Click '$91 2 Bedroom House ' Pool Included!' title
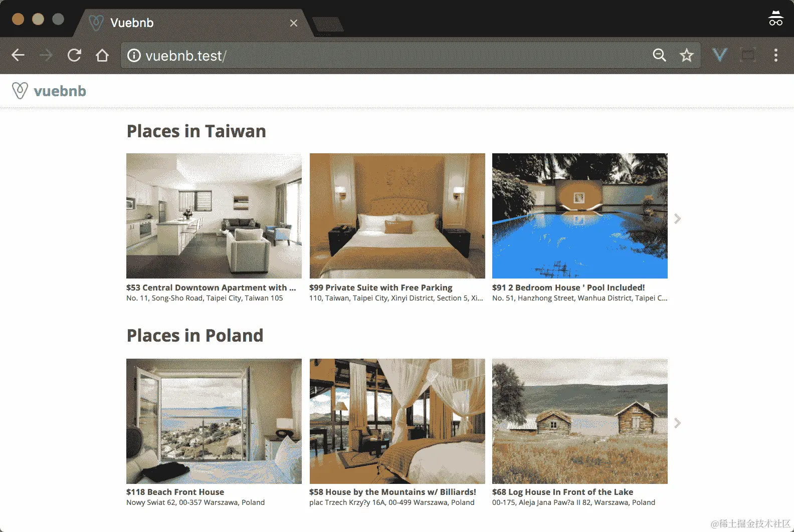The image size is (794, 532). 568,288
